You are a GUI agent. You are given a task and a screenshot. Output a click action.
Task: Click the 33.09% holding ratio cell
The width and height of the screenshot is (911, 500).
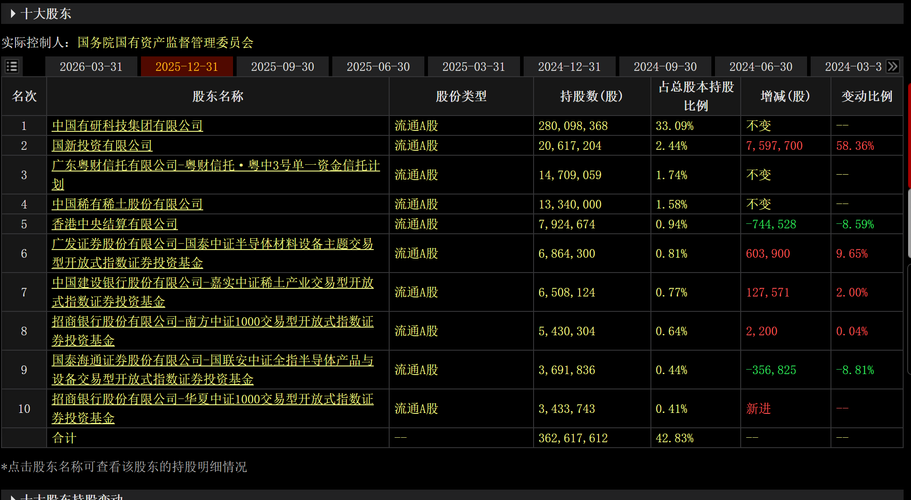[x=675, y=126]
